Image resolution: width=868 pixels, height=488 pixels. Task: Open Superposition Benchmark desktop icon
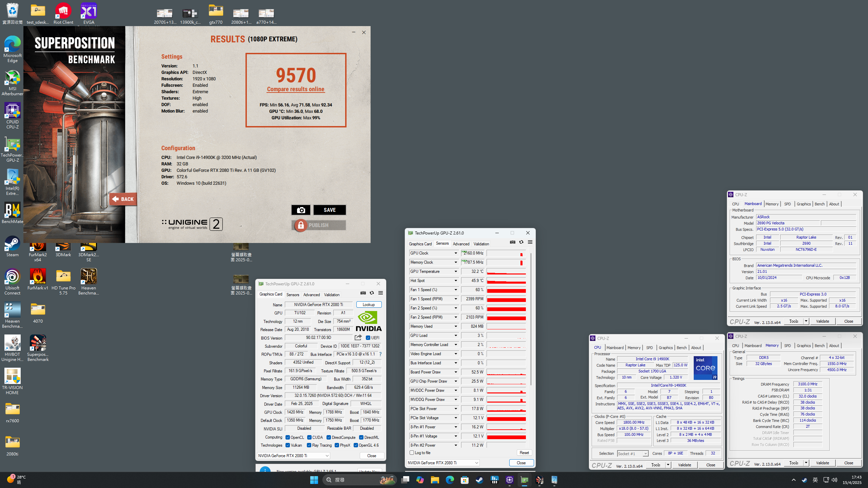(x=38, y=348)
